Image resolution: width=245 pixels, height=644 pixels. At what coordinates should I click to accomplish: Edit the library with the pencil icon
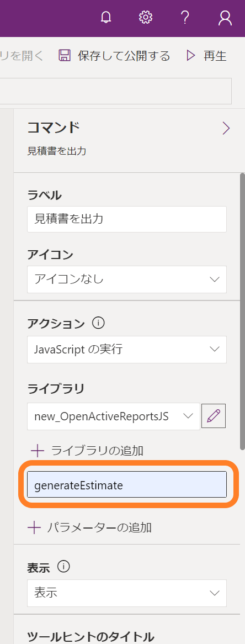coord(214,416)
